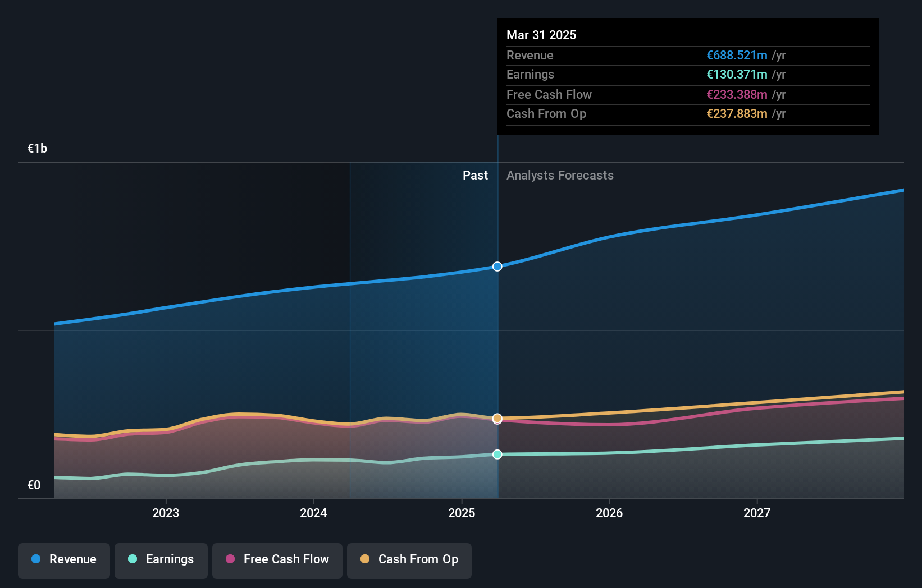This screenshot has width=922, height=588.
Task: Click the €1b y-axis label
Action: (x=37, y=148)
